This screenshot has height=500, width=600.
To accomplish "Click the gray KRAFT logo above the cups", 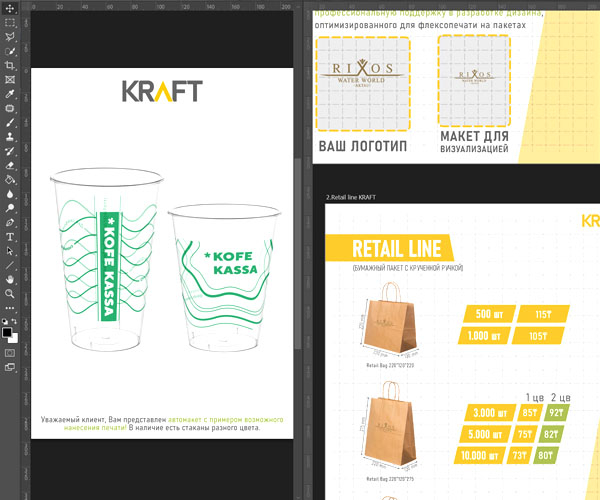I will (x=162, y=91).
